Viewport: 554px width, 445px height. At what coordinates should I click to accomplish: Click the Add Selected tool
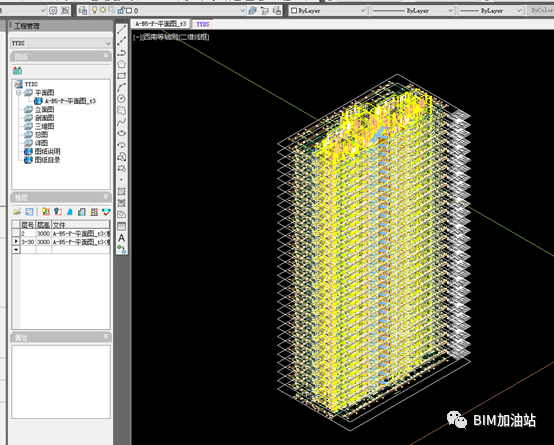tap(122, 249)
